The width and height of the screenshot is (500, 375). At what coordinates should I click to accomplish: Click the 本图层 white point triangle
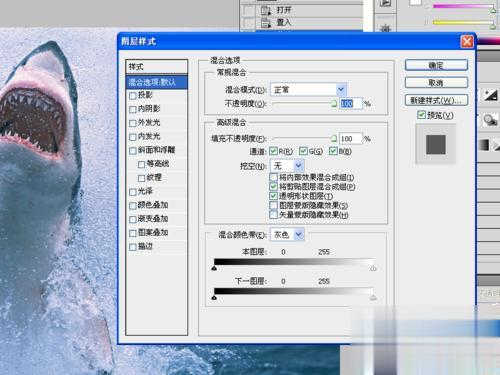373,268
